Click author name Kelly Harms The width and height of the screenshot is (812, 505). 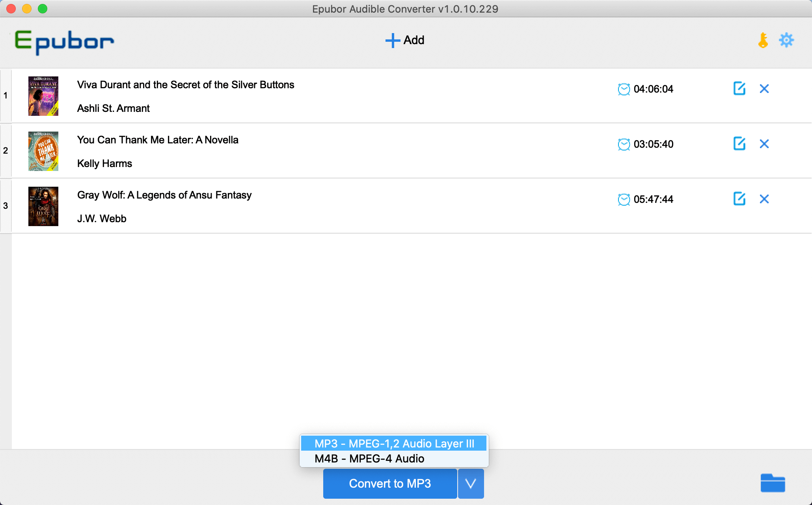[104, 163]
